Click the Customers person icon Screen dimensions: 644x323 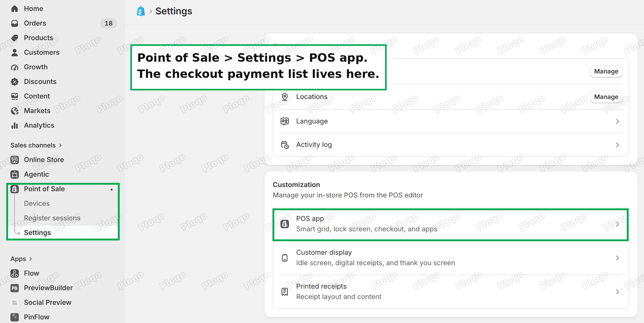(x=15, y=52)
